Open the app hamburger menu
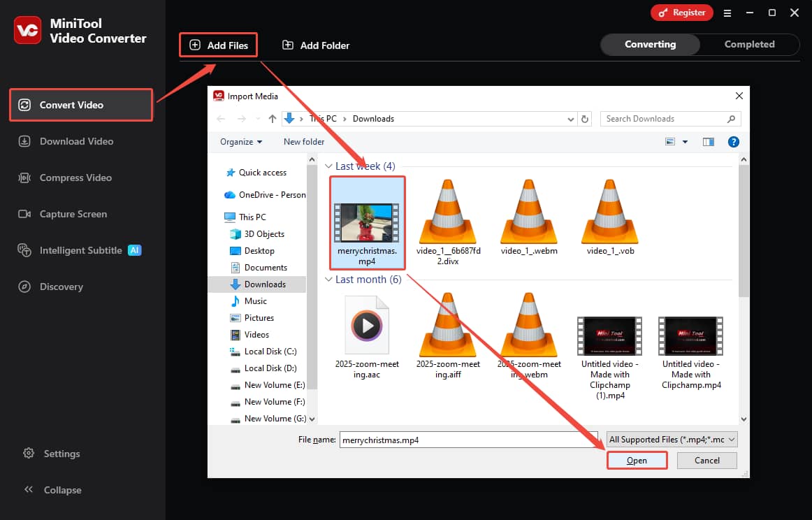 [x=727, y=13]
